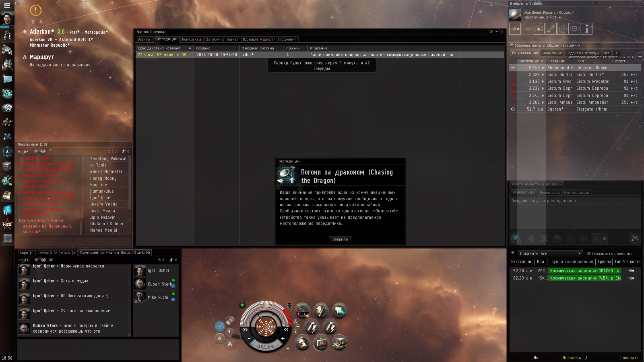Warp to the HSK anomaly arrow icon
Viewport: 644px width, 362px height.
(x=631, y=278)
